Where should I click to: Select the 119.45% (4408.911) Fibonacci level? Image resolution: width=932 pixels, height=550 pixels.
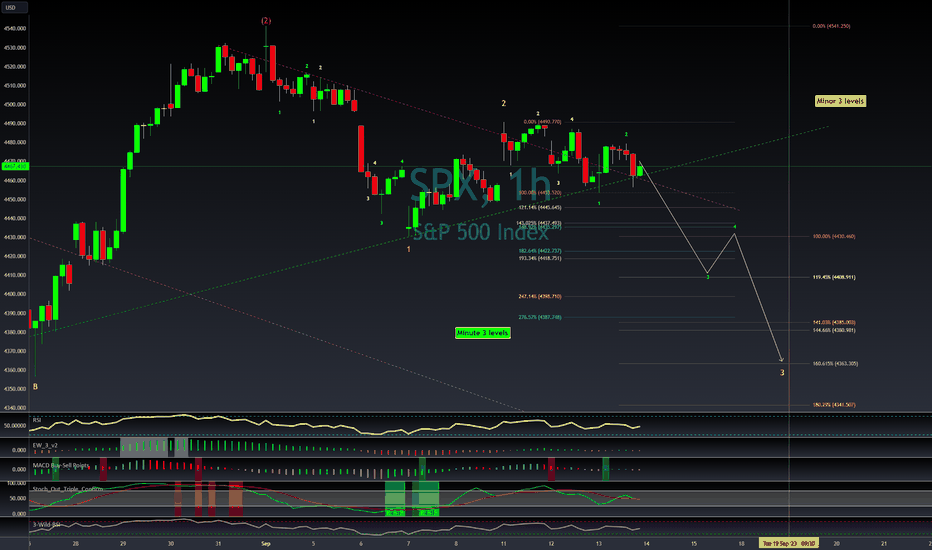click(834, 277)
